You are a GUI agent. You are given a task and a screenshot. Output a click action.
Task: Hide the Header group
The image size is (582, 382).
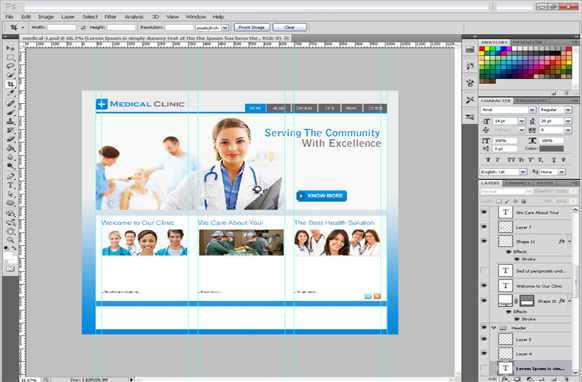(x=484, y=328)
